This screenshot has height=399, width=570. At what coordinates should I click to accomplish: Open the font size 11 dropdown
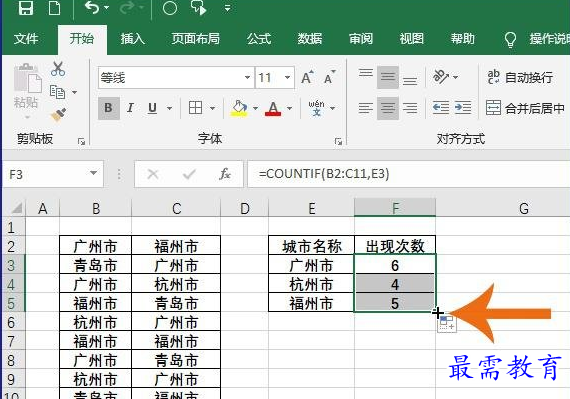click(287, 77)
